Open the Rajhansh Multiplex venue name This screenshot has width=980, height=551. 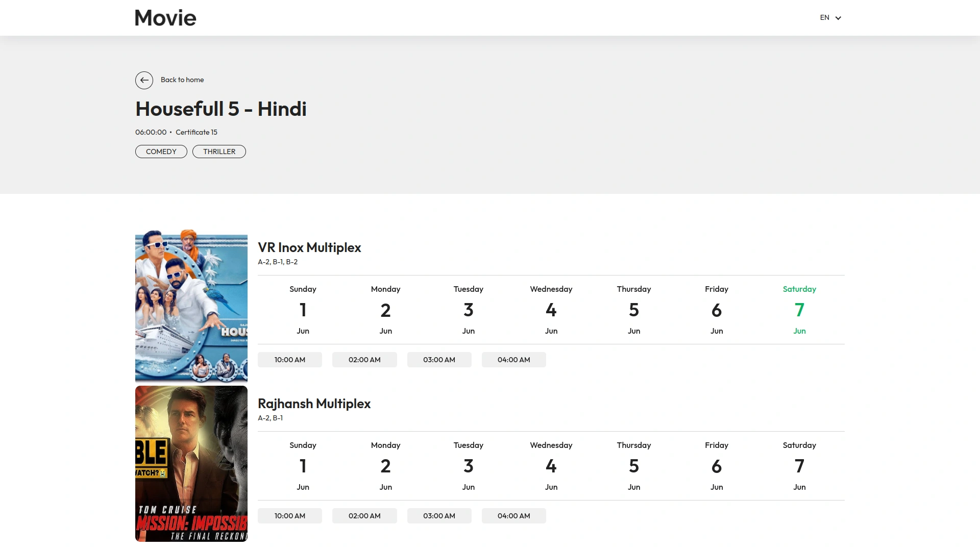tap(314, 404)
